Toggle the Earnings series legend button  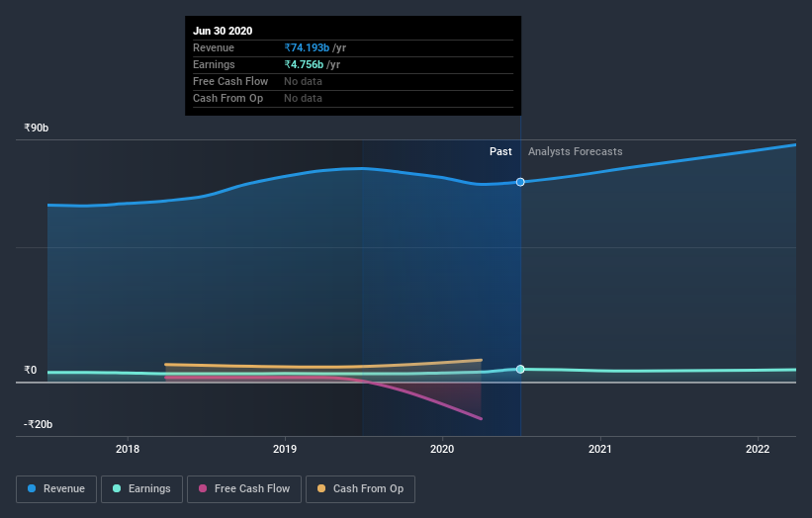(x=141, y=489)
